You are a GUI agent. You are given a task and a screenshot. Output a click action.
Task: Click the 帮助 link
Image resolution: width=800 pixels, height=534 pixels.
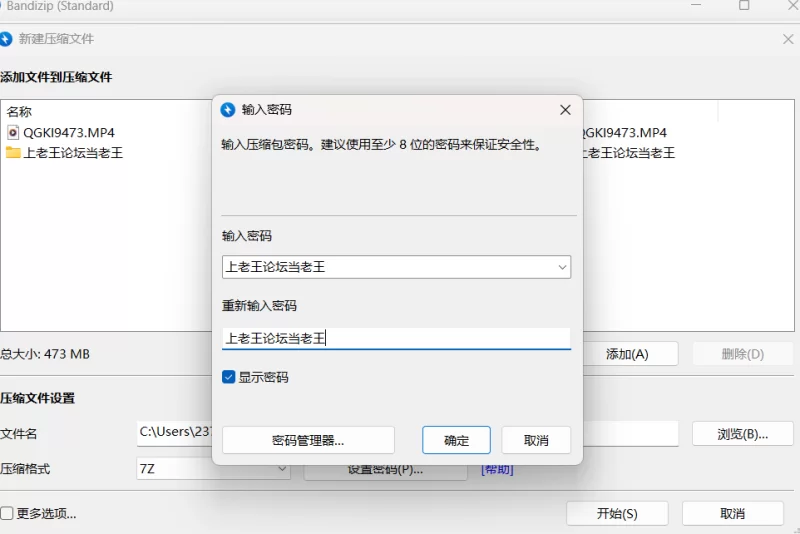497,468
